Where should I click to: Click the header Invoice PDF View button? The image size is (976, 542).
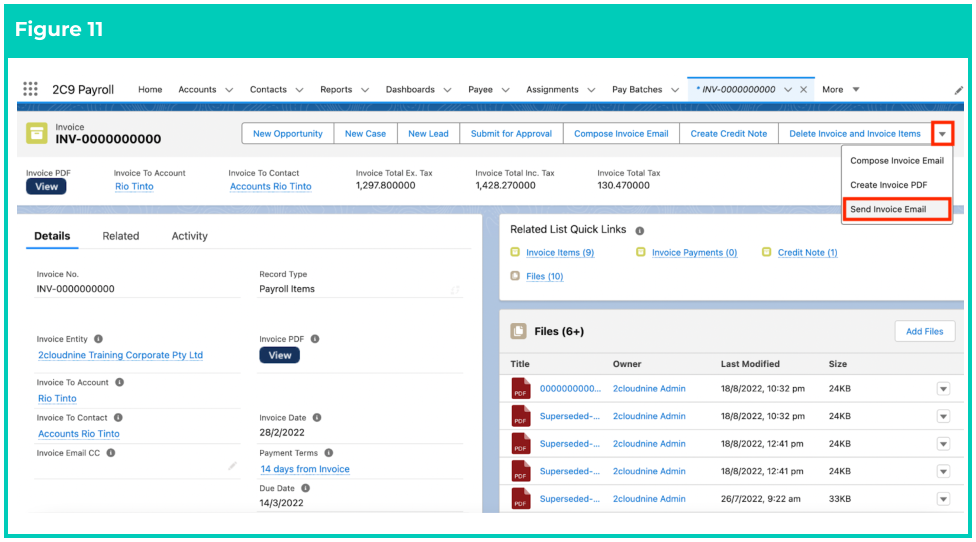(46, 187)
